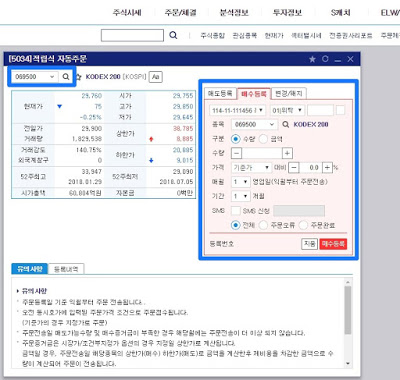Select the 수량 radio button
Image resolution: width=400 pixels, height=380 pixels.
tap(235, 139)
